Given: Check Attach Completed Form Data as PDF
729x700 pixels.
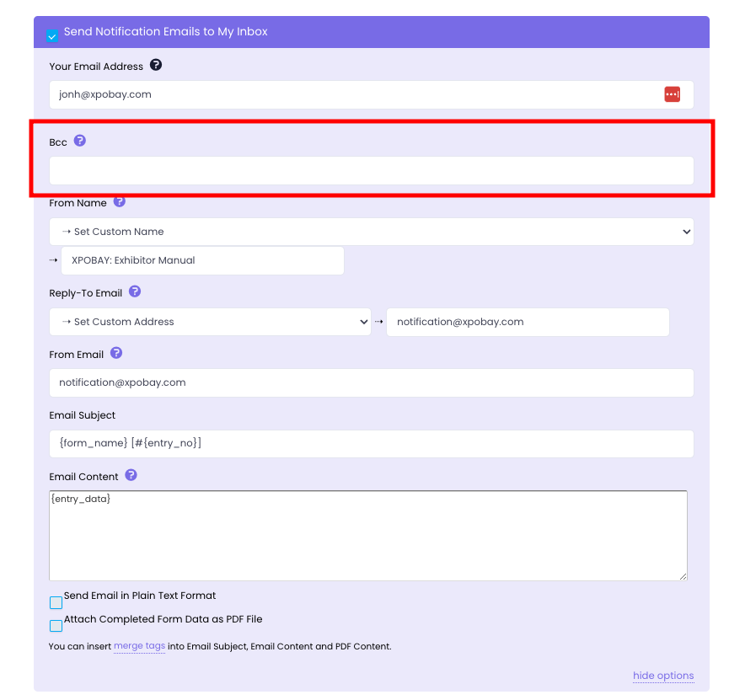Looking at the screenshot, I should (x=56, y=626).
